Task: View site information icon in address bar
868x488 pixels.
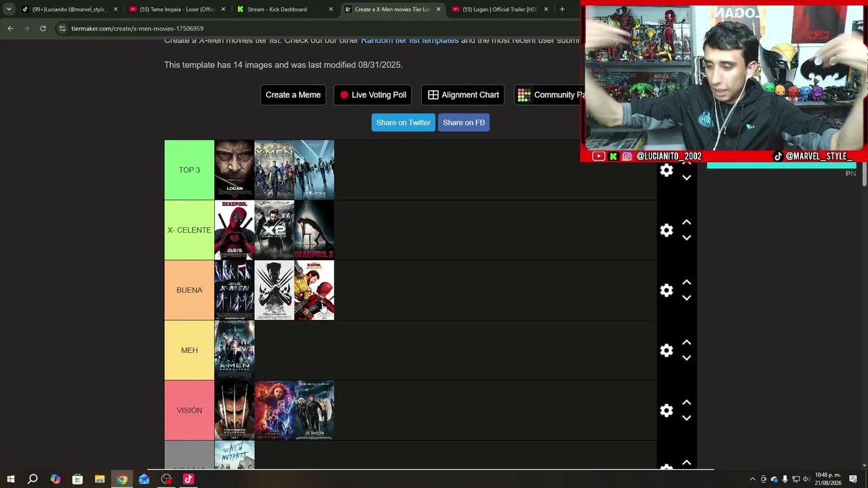Action: tap(62, 28)
